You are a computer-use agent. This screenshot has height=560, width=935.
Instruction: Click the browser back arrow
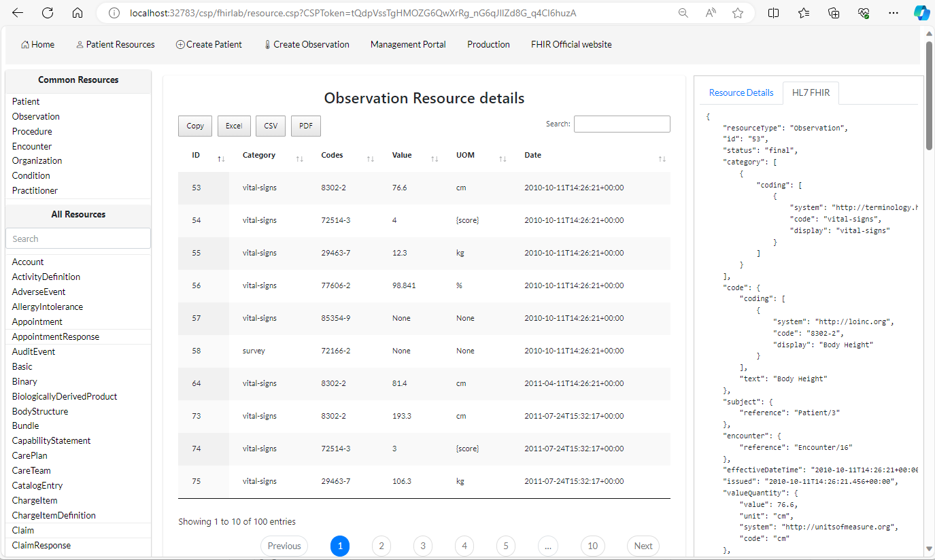point(18,13)
